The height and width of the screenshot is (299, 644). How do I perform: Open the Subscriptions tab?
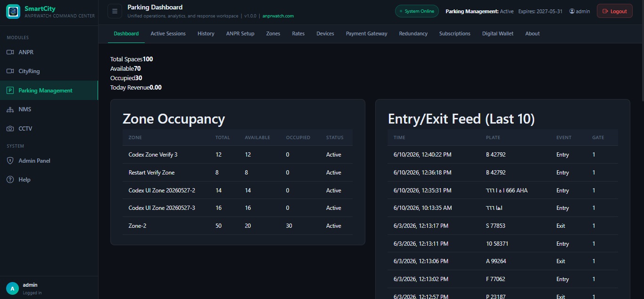tap(455, 33)
